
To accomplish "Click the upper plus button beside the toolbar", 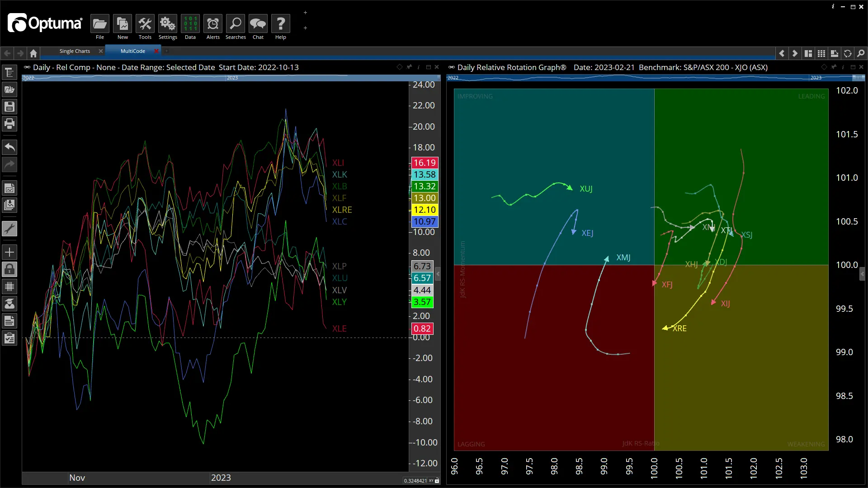I will point(306,13).
